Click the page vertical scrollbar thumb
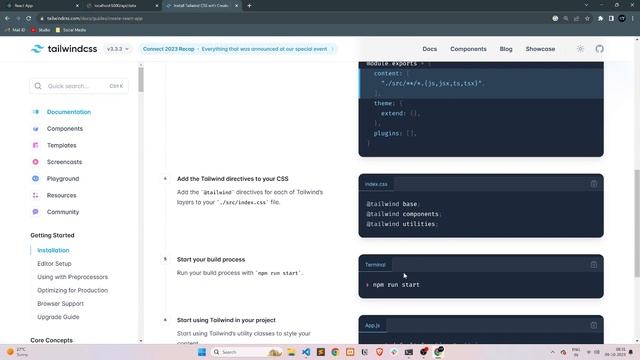This screenshot has width=640, height=360. tap(637, 224)
